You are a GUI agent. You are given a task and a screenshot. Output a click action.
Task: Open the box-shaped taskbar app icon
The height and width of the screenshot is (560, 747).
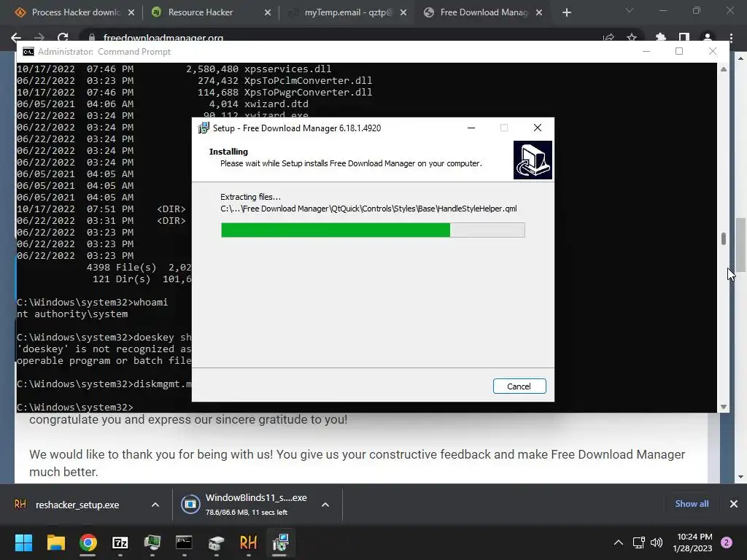point(216,542)
